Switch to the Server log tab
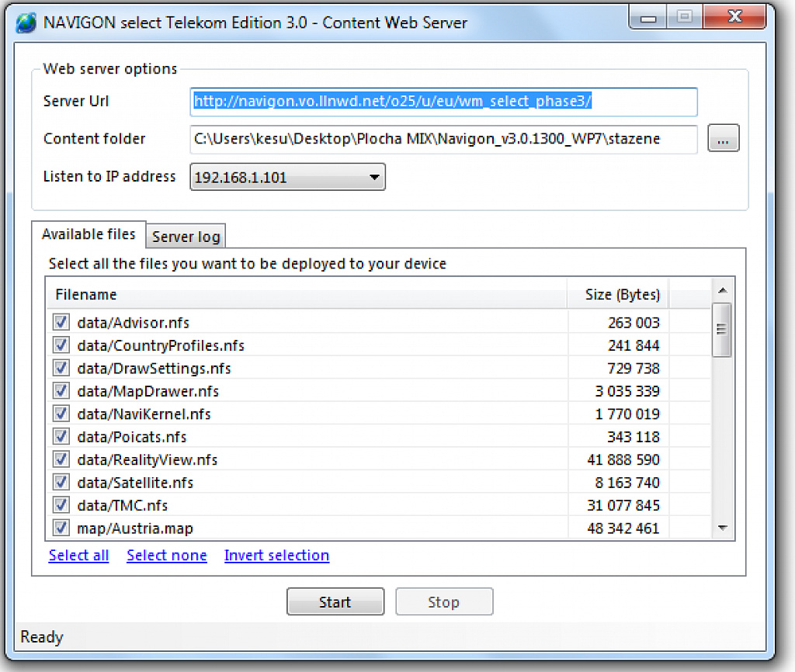 pos(186,237)
